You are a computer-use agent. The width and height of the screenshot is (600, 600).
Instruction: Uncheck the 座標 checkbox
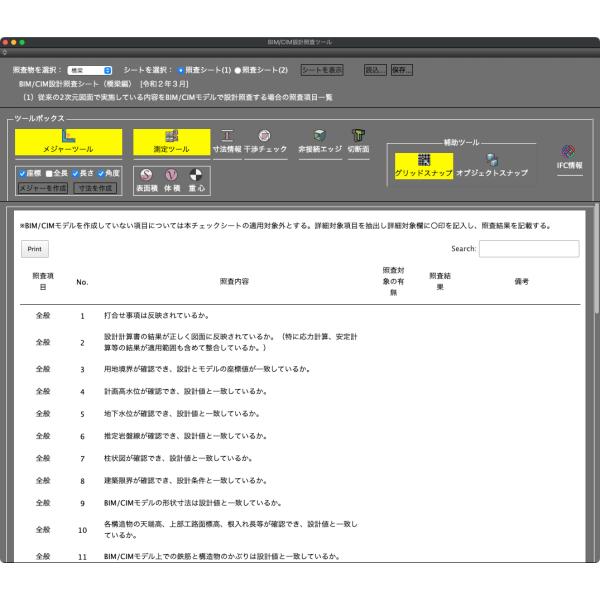click(23, 173)
